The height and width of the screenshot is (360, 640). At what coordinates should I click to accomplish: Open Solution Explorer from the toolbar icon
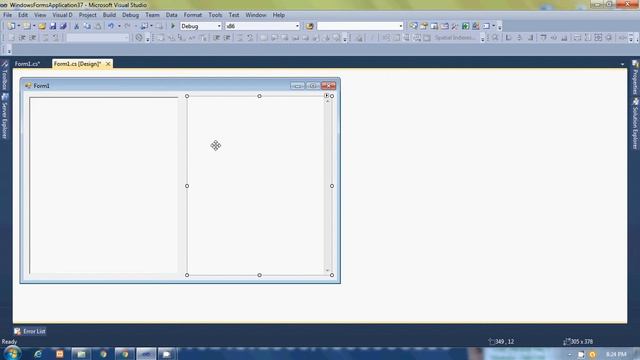(413, 26)
